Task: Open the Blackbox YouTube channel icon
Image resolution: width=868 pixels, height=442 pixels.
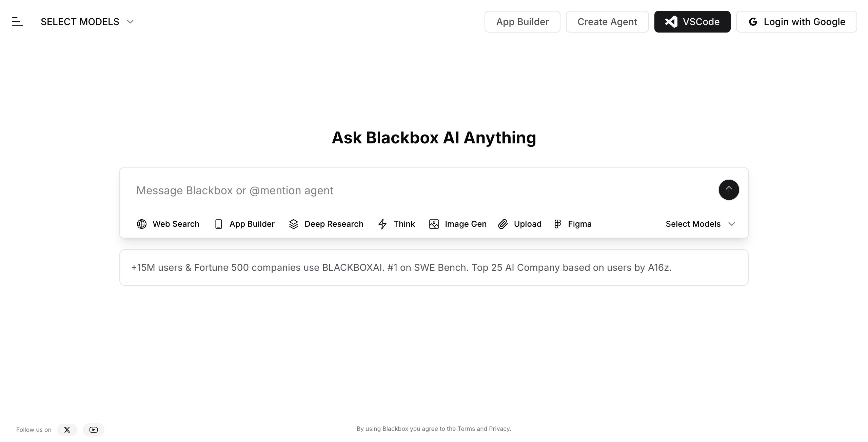Action: coord(94,430)
